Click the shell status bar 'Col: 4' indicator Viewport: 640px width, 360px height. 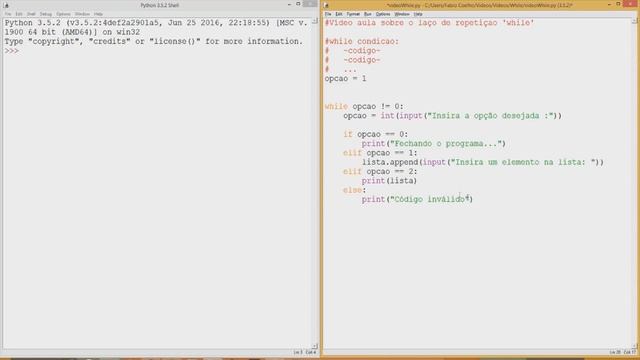point(311,352)
